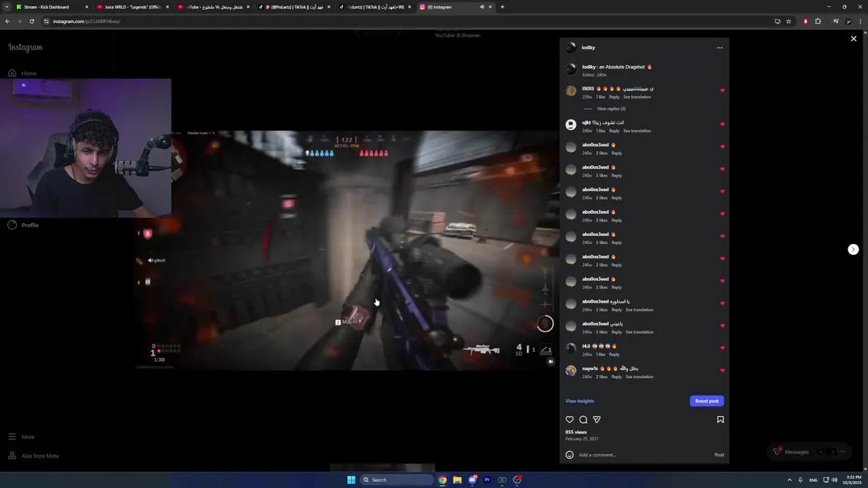Close the Instagram post overlay
The height and width of the screenshot is (488, 868).
[x=854, y=39]
